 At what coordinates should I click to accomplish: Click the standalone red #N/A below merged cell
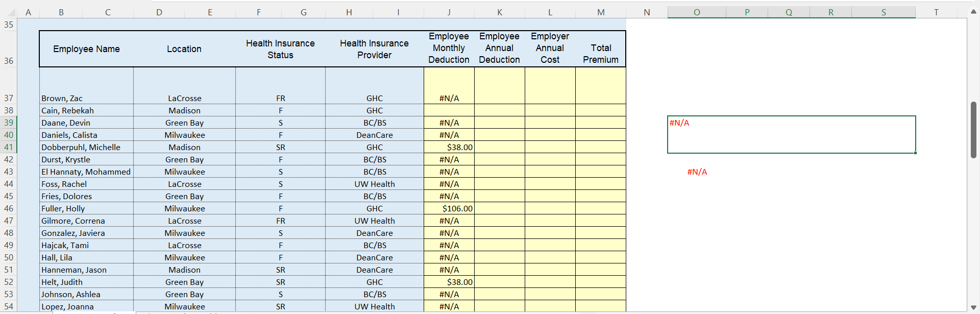pyautogui.click(x=697, y=172)
